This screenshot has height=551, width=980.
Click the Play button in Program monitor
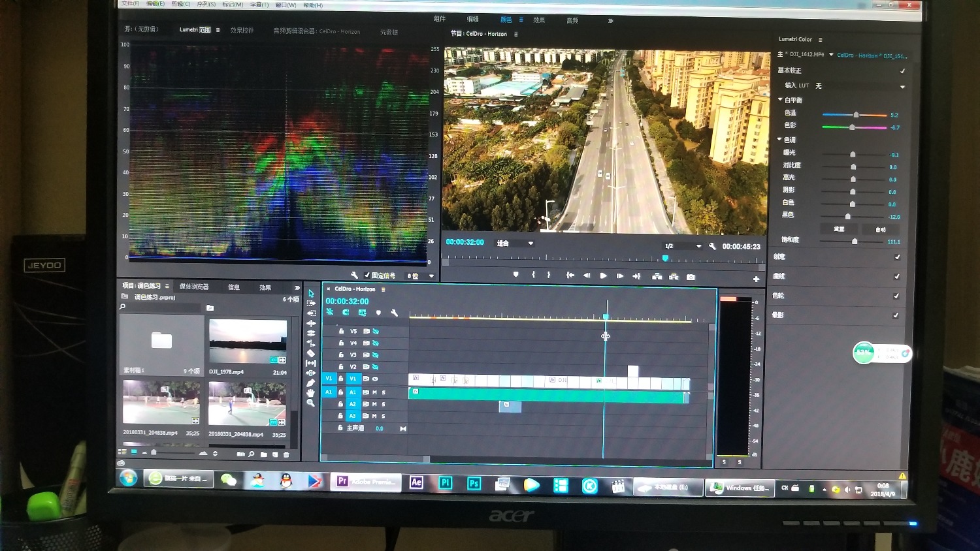(603, 275)
